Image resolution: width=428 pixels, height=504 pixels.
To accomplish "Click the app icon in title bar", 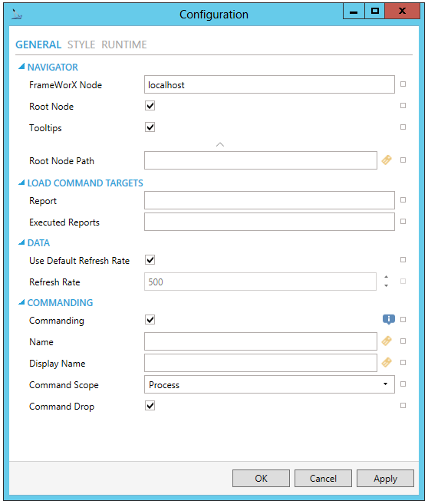I will pyautogui.click(x=17, y=14).
